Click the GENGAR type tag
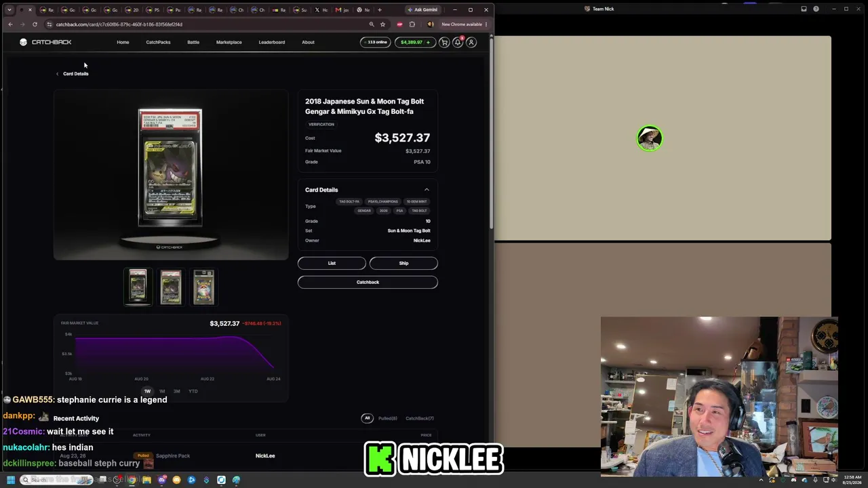The image size is (868, 488). 364,211
